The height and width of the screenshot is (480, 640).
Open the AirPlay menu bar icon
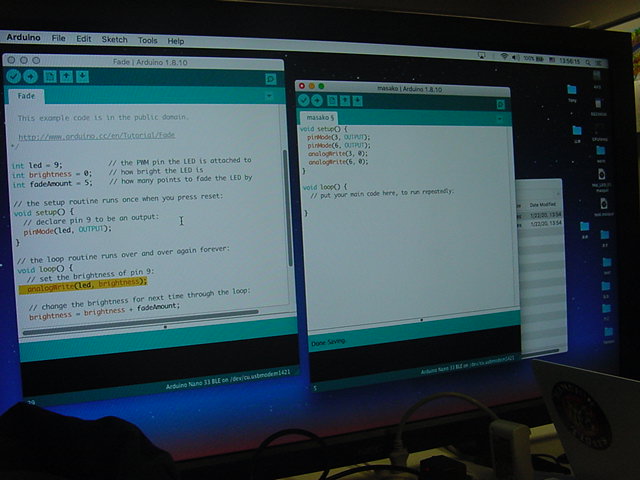(x=482, y=55)
